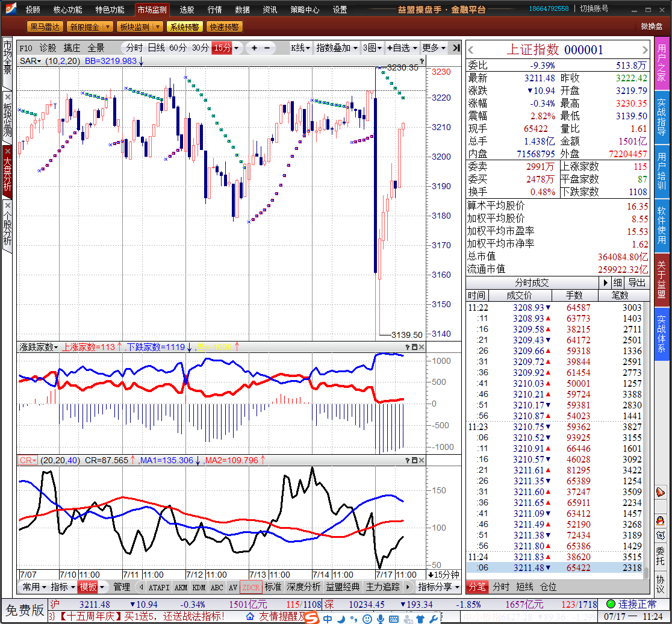Image resolution: width=672 pixels, height=624 pixels.
Task: Open the K线 chart type dropdown
Action: [x=300, y=48]
